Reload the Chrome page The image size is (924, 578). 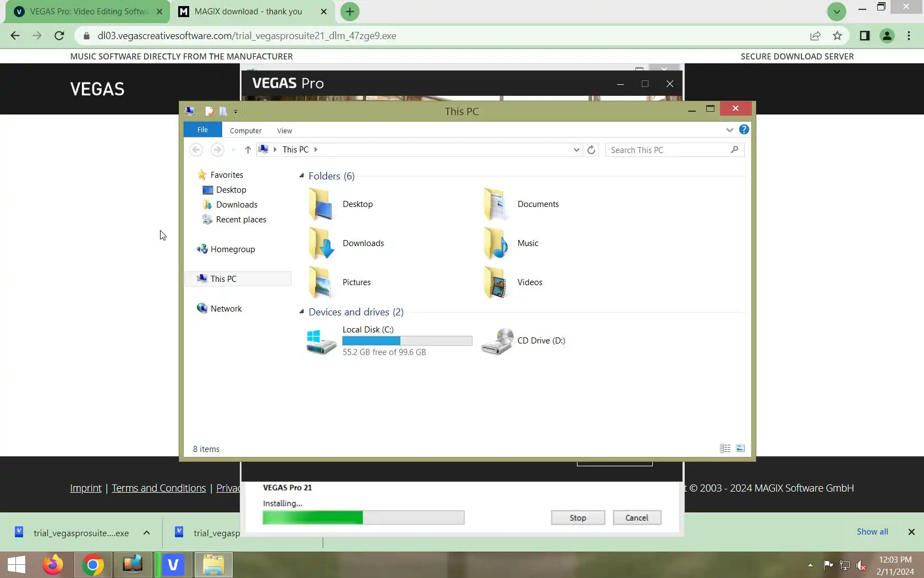(x=59, y=36)
